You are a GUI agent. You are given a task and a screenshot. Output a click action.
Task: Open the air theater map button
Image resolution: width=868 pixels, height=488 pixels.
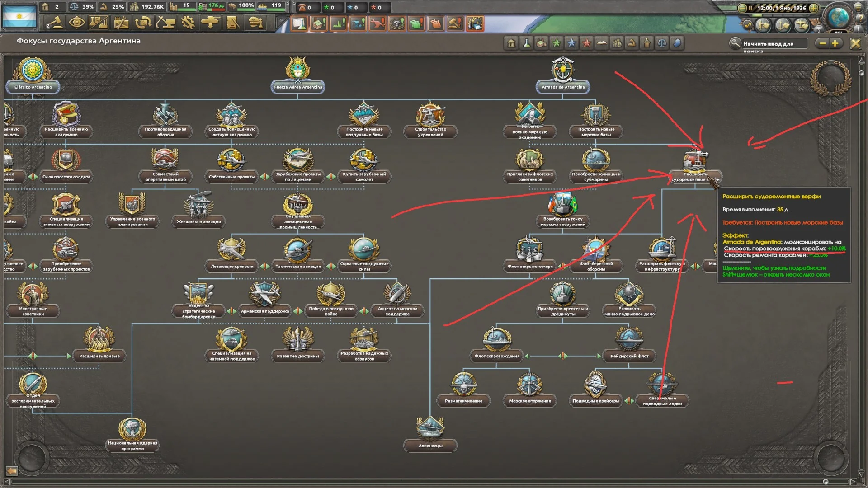click(x=802, y=25)
